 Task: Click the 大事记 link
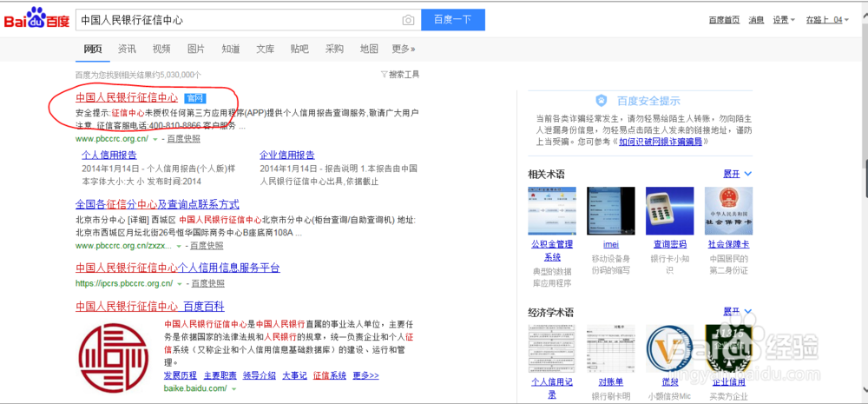pyautogui.click(x=294, y=375)
